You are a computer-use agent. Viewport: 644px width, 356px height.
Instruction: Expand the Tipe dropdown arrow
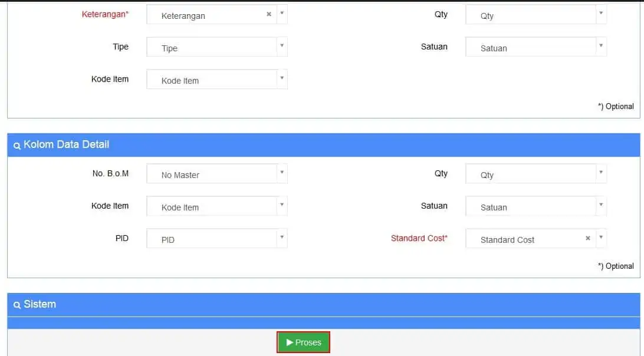pos(282,46)
